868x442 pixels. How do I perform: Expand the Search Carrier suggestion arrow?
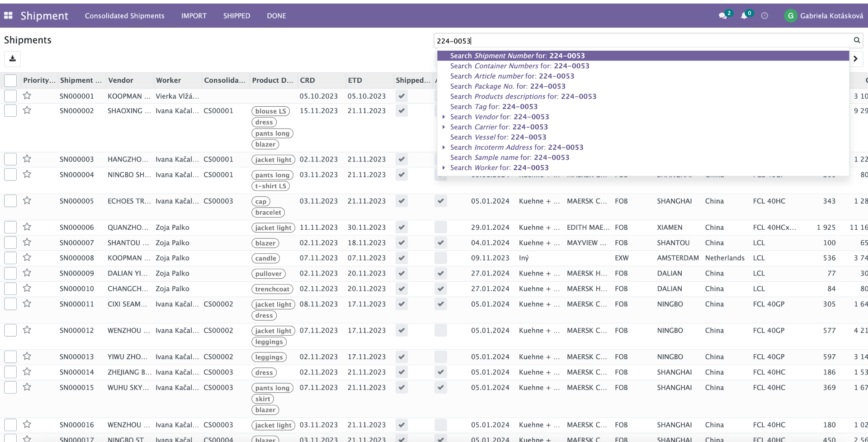[444, 127]
